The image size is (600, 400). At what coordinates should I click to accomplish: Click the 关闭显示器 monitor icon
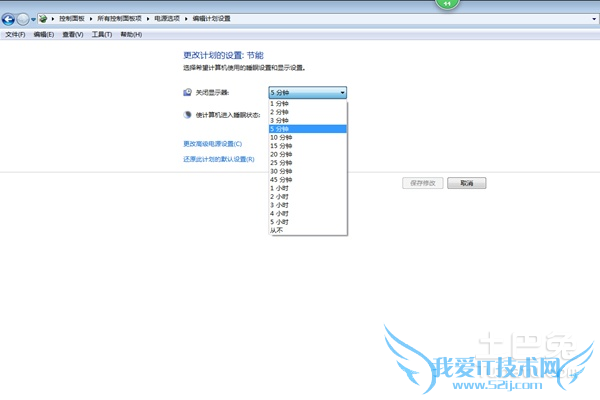tap(187, 92)
